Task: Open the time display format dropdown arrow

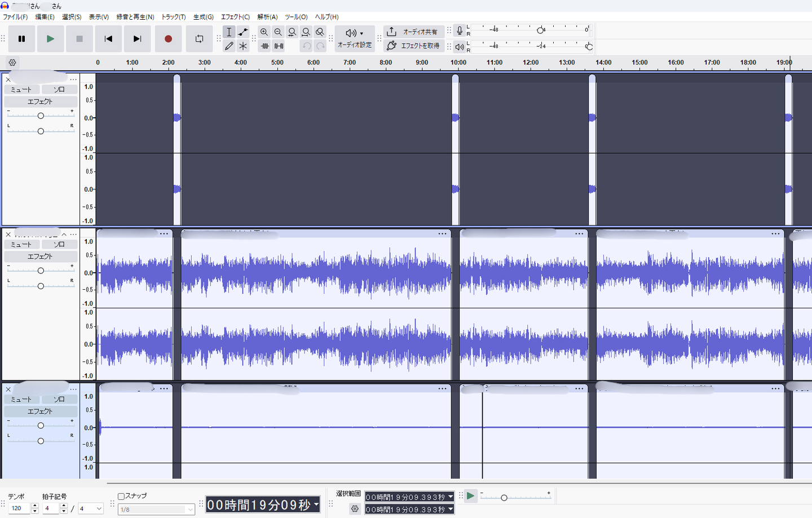Action: [316, 504]
